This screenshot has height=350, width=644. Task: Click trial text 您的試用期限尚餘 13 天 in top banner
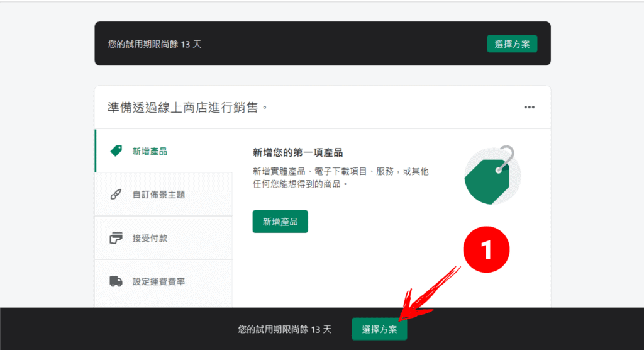pyautogui.click(x=155, y=44)
